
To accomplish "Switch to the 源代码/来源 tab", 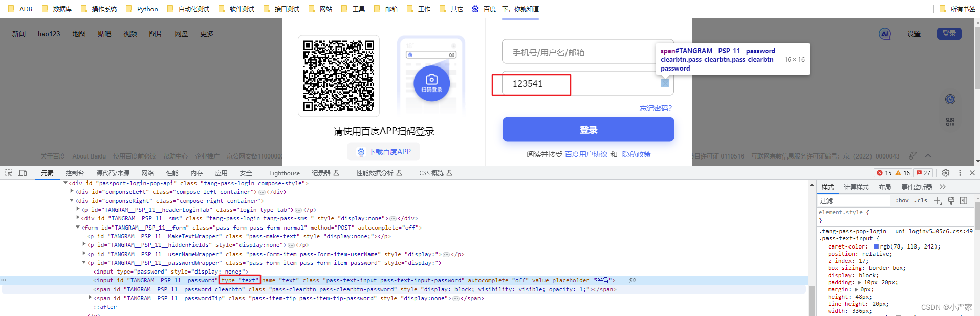I will [113, 173].
